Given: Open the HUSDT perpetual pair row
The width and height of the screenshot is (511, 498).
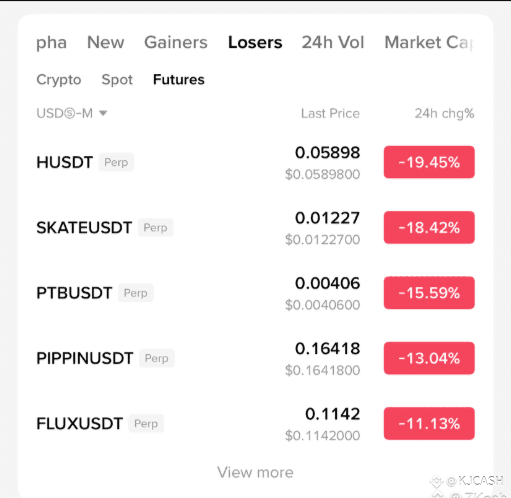Looking at the screenshot, I should (255, 162).
